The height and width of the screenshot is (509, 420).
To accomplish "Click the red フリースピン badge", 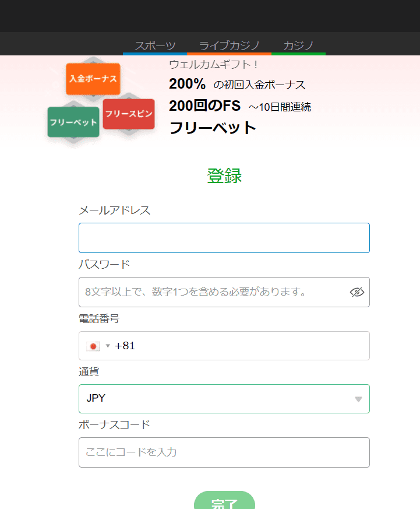I will [129, 114].
